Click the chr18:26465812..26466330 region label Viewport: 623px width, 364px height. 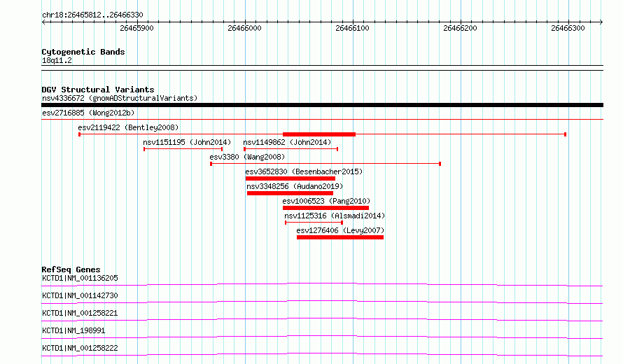click(x=92, y=15)
